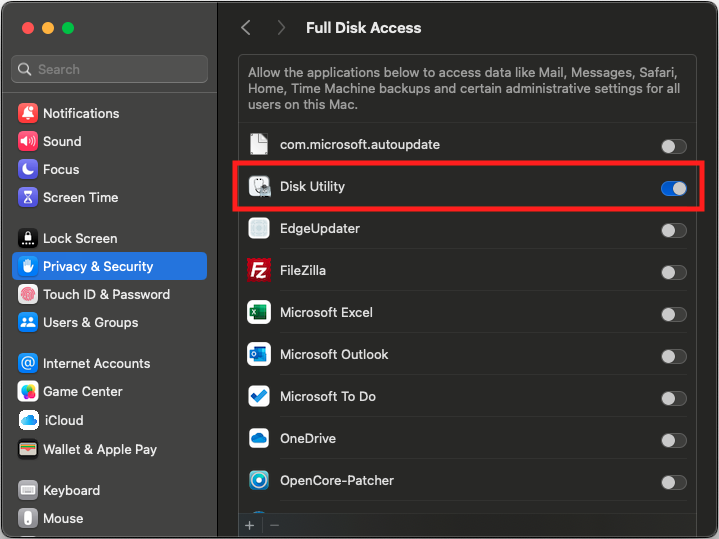Remove application with the minus button
This screenshot has width=719, height=539.
pyautogui.click(x=274, y=526)
